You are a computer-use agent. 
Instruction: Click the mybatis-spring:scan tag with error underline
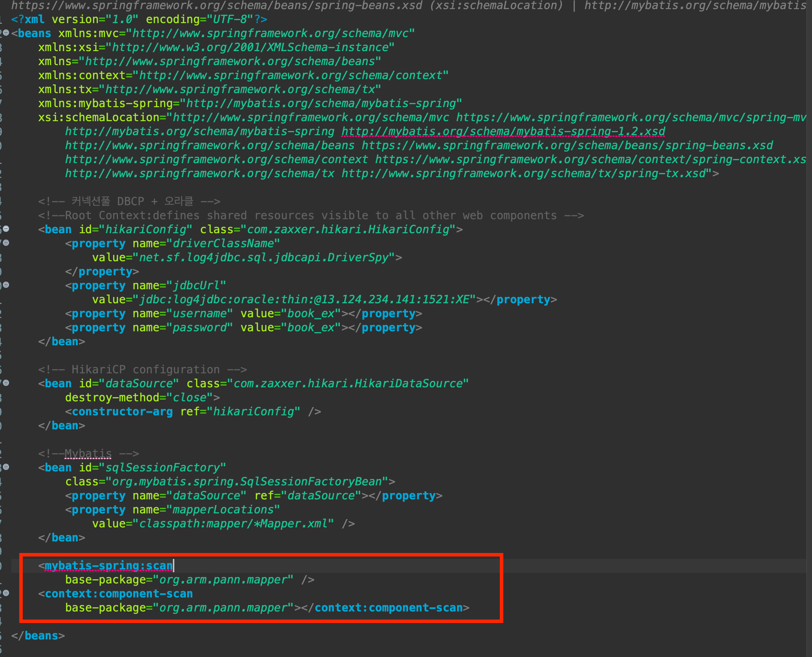108,566
